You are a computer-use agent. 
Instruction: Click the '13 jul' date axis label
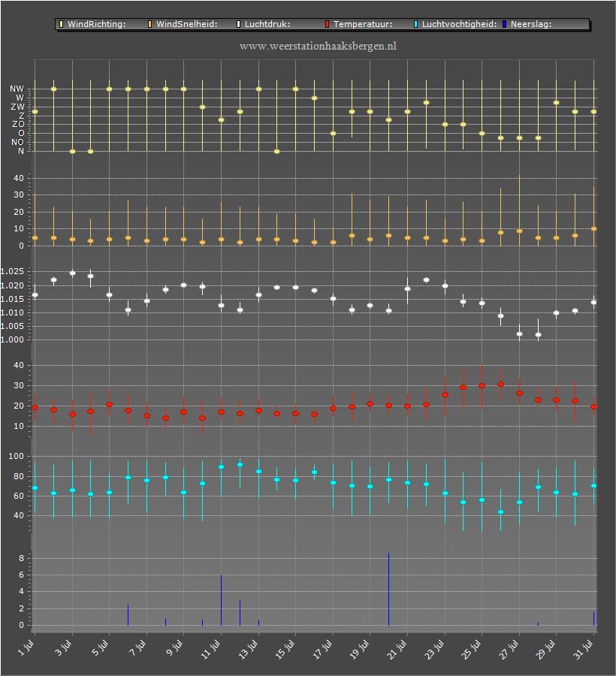coord(249,650)
